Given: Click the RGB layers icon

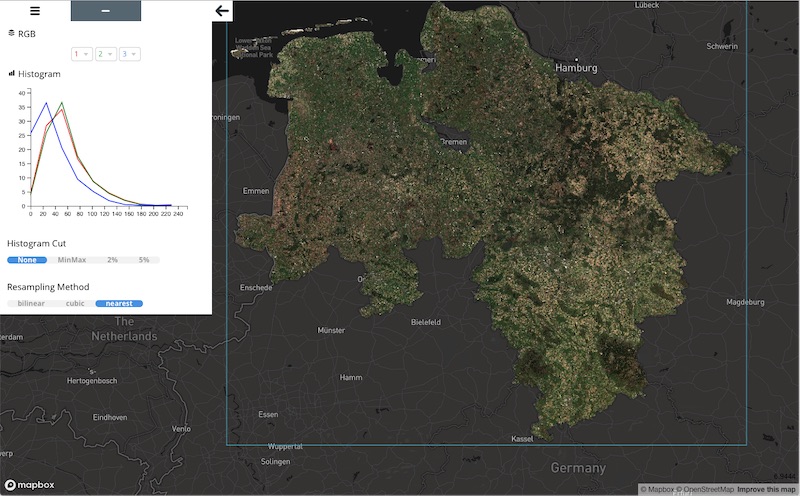Looking at the screenshot, I should pos(12,33).
